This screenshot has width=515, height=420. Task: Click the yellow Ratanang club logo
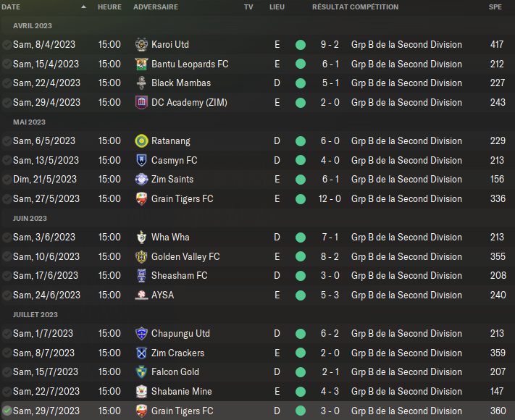141,141
